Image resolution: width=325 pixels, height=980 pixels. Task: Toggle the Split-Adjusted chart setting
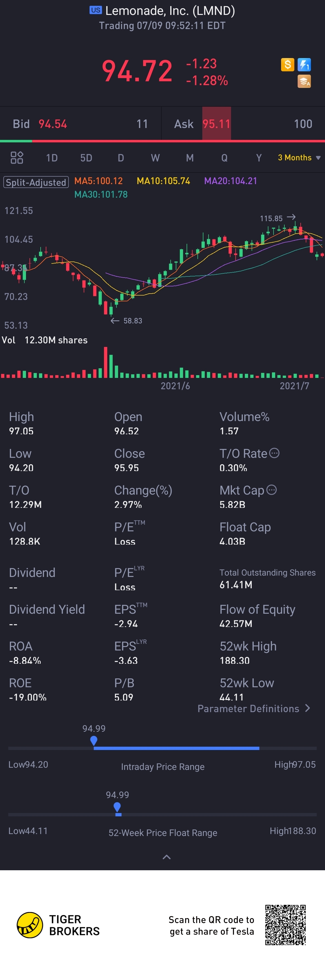36,182
